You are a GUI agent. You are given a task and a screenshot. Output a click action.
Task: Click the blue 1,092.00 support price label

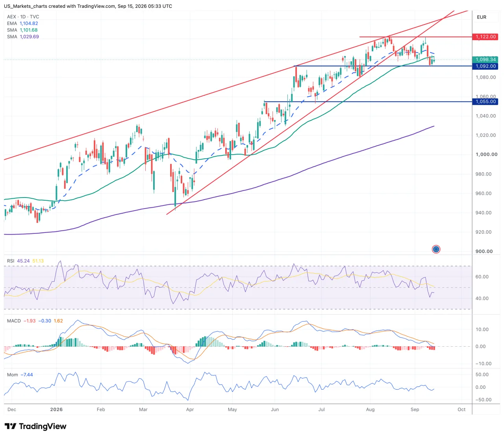(x=485, y=66)
